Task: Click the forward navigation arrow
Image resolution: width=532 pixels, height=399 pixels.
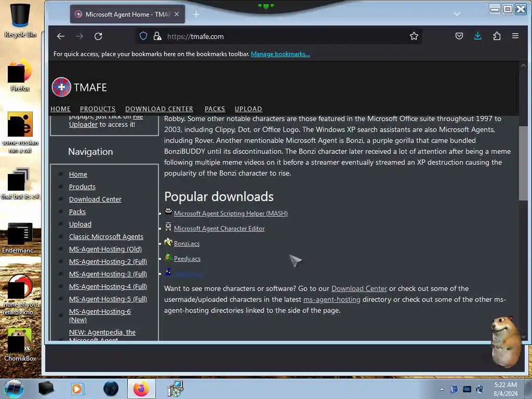Action: click(79, 36)
